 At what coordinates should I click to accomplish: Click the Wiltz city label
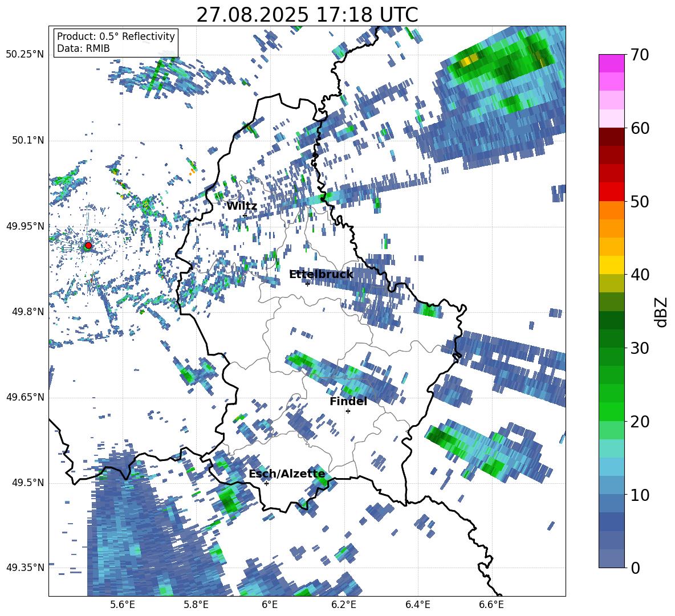[242, 206]
